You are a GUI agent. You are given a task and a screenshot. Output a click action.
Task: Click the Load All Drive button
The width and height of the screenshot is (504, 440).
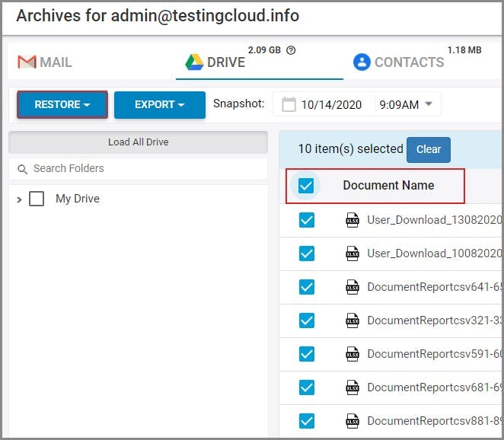pos(138,142)
